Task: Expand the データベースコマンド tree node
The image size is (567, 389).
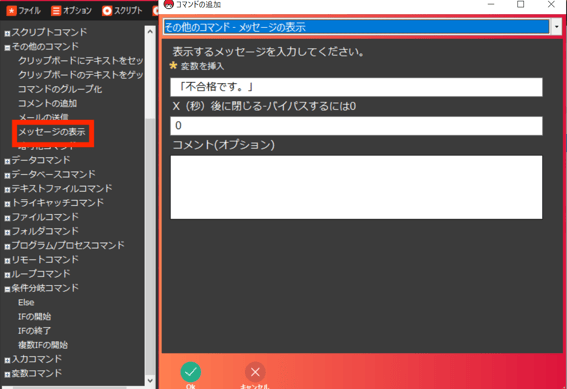Action: (x=7, y=176)
